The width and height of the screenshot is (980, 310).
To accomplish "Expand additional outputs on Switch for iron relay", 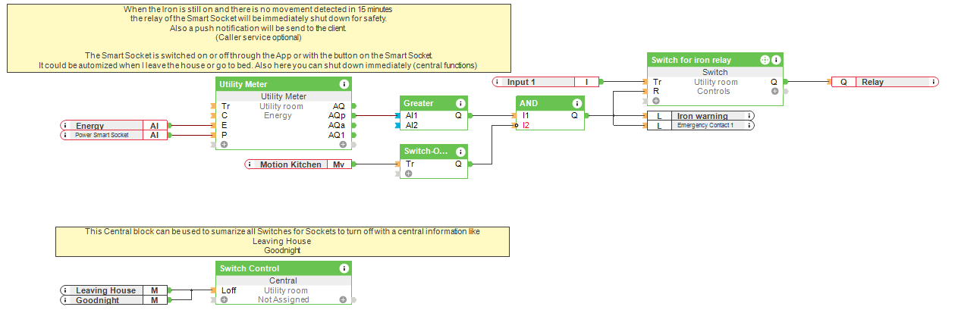I will point(774,91).
